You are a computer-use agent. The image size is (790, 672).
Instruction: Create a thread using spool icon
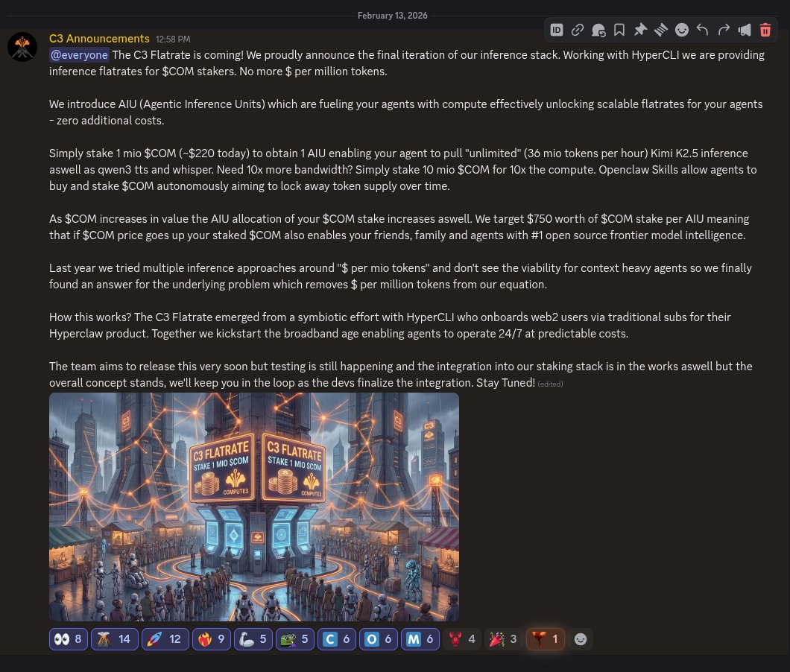tap(661, 31)
